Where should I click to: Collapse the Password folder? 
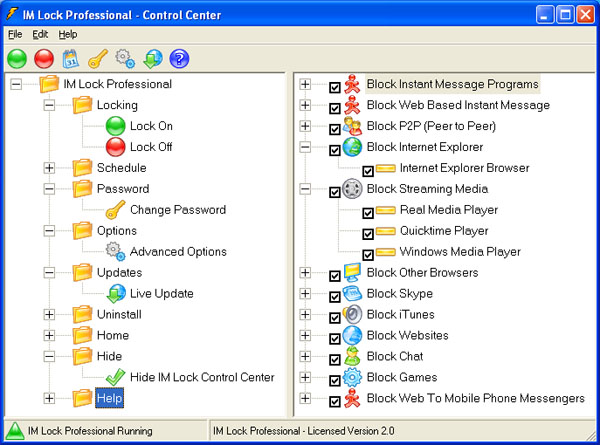coord(49,189)
